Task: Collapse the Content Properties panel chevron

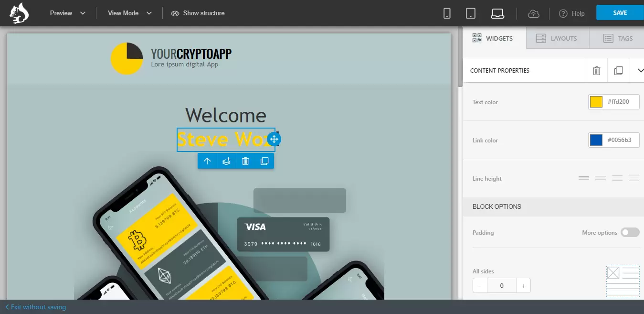Action: point(640,71)
